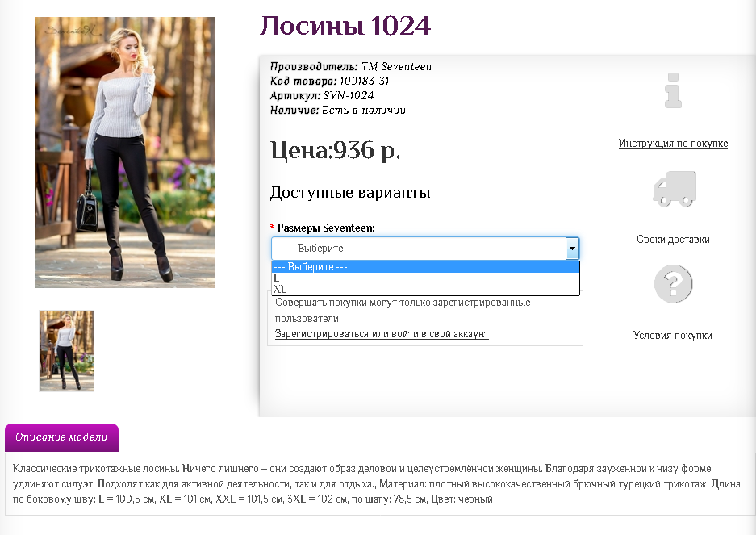
Task: Choose the '--- Выберите ---' list option
Action: pyautogui.click(x=425, y=267)
